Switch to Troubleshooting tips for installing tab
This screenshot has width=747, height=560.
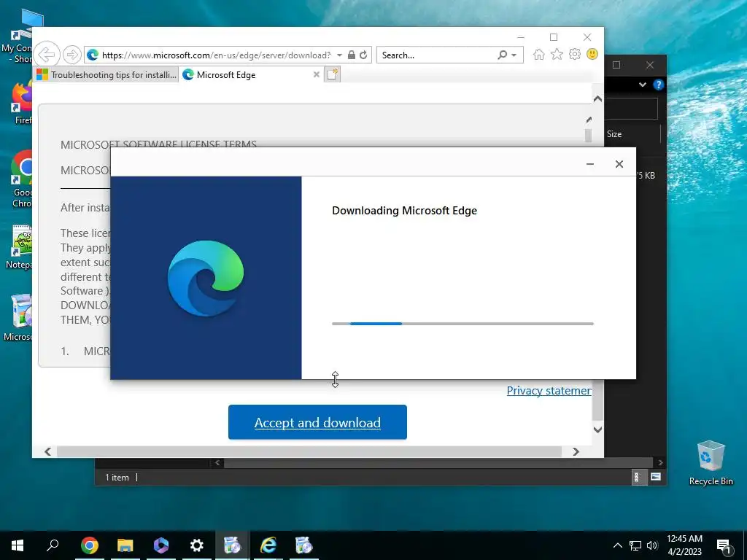(x=107, y=75)
